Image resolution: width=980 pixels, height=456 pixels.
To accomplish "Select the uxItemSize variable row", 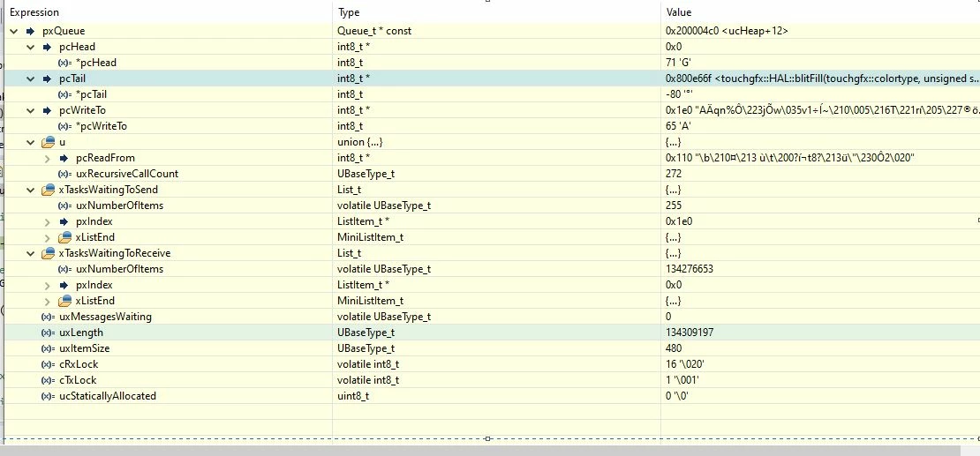I will pos(490,348).
